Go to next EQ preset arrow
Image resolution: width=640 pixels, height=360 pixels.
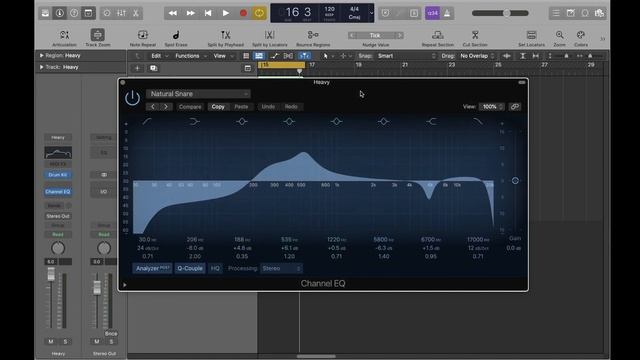pos(166,107)
